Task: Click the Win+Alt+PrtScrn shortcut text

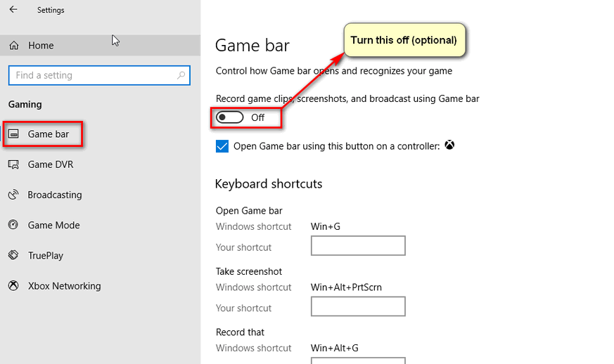Action: tap(346, 287)
